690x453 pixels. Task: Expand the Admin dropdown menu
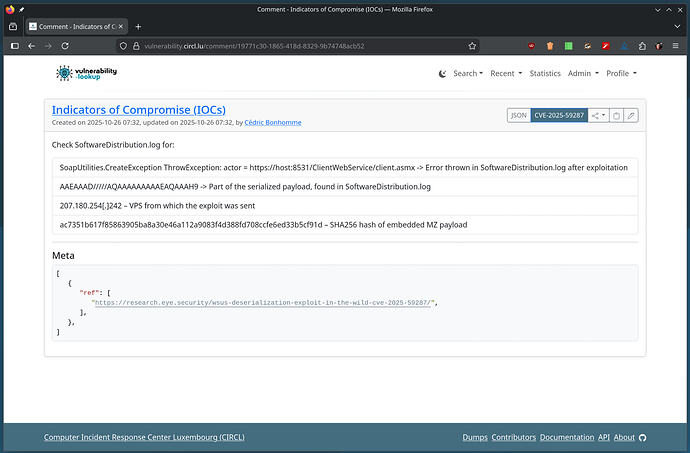coord(582,73)
